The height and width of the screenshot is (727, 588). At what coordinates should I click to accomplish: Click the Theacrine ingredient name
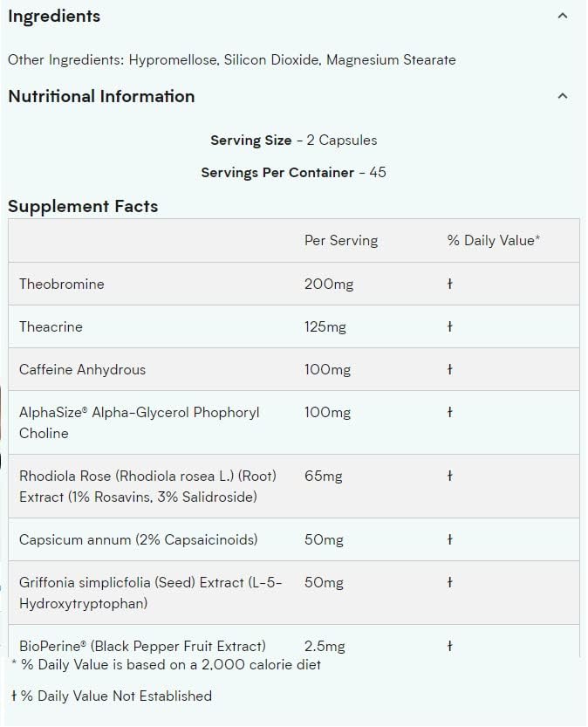pos(51,326)
